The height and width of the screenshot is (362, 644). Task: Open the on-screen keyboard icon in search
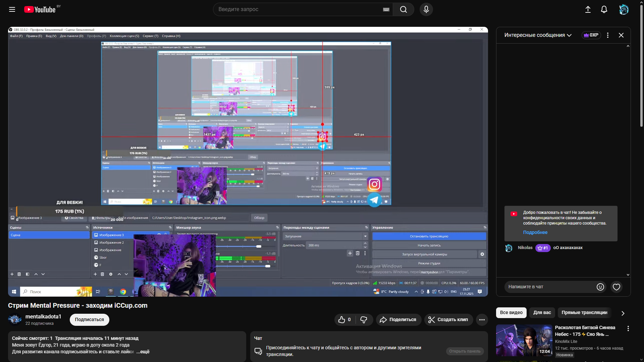tap(386, 9)
